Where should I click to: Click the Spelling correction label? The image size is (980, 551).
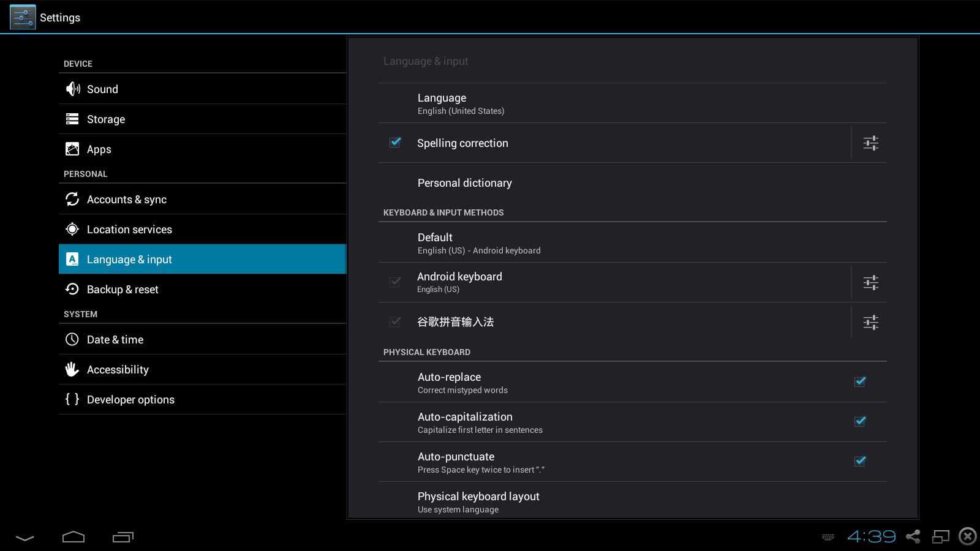coord(462,143)
